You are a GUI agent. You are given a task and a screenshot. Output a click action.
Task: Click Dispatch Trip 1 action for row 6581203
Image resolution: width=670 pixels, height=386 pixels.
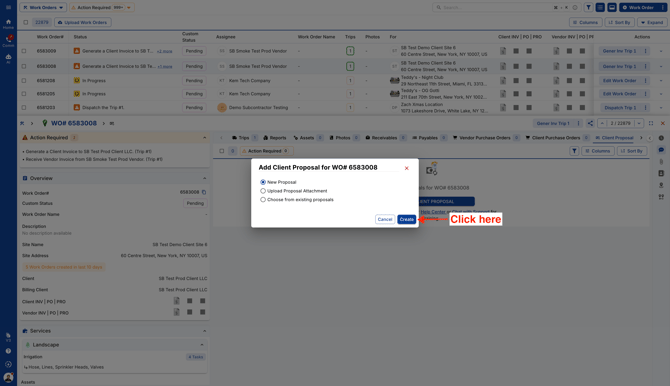pos(620,108)
